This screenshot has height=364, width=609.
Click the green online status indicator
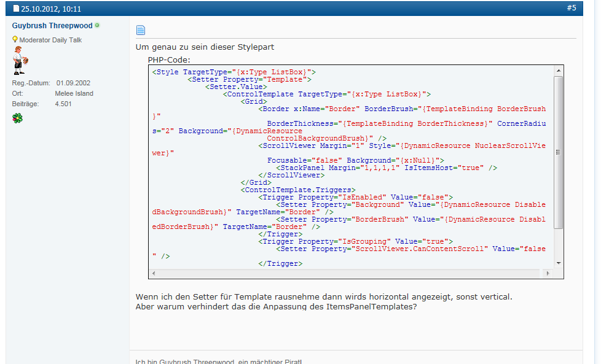pyautogui.click(x=97, y=25)
